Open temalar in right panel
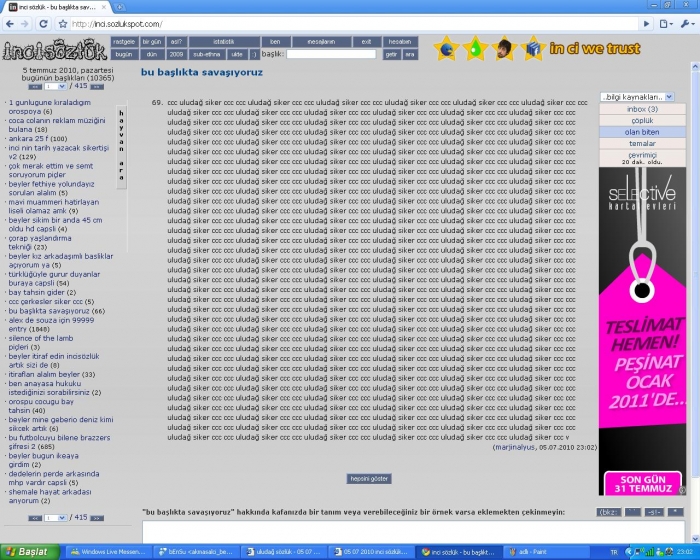The width and height of the screenshot is (700, 560). click(x=642, y=143)
